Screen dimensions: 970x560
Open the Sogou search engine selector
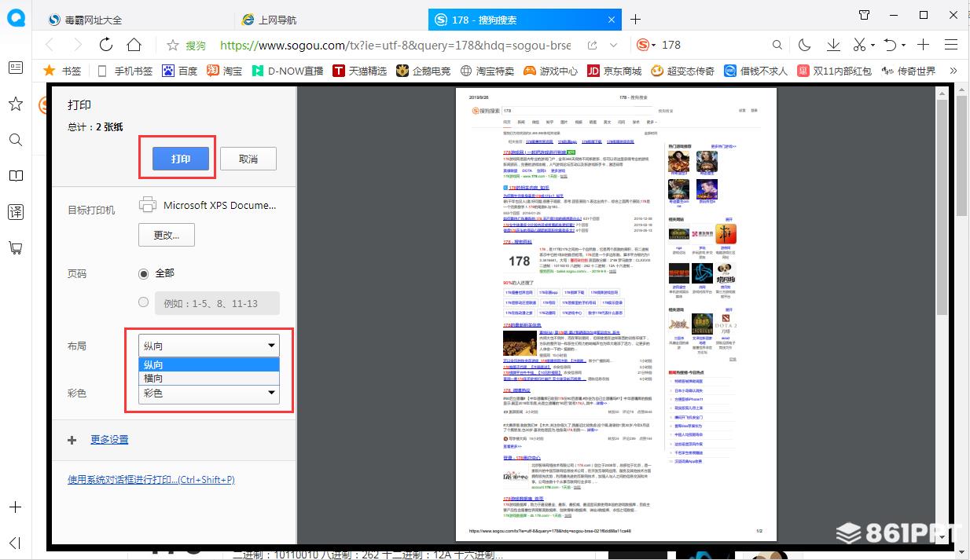click(645, 45)
